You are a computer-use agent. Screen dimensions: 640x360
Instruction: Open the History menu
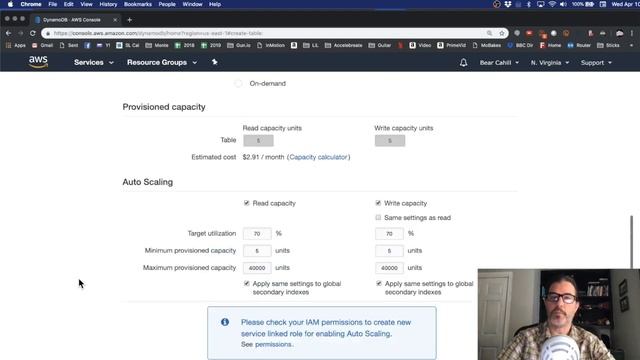point(108,4)
